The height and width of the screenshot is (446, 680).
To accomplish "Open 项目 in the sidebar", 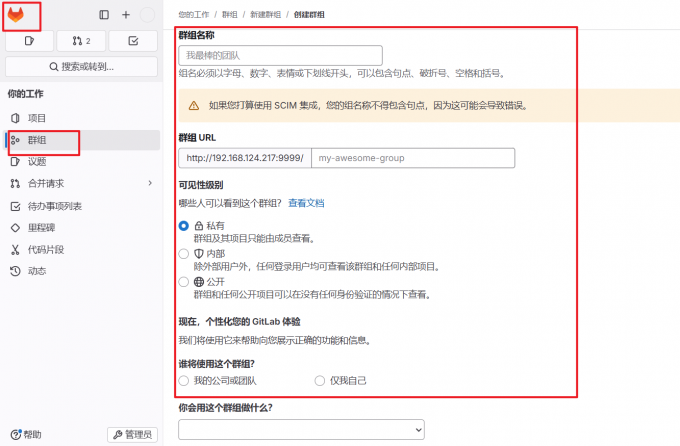I will coord(37,118).
